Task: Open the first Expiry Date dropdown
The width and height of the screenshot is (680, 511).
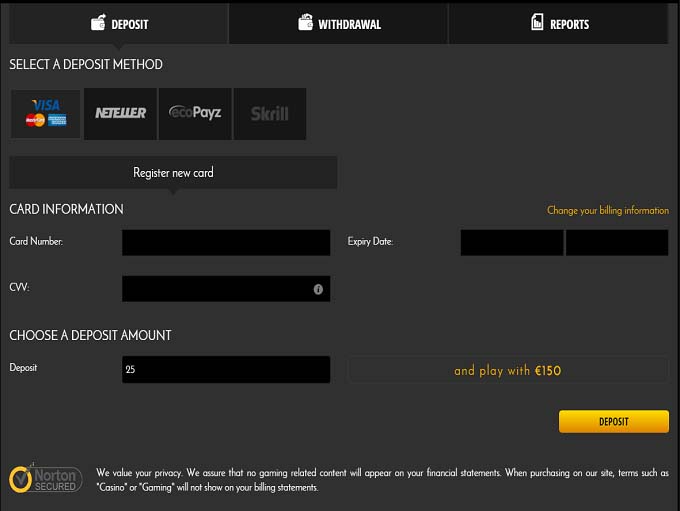Action: tap(511, 242)
